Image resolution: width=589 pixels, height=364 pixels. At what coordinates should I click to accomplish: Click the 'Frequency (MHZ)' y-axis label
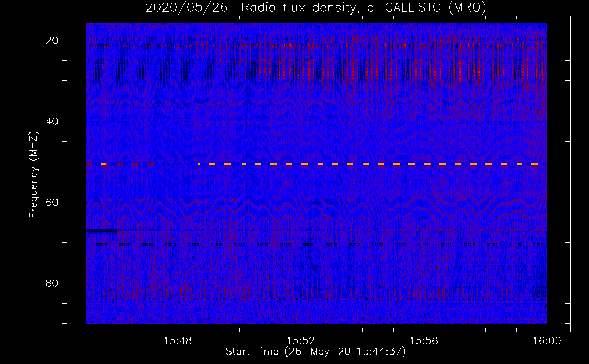[33, 174]
